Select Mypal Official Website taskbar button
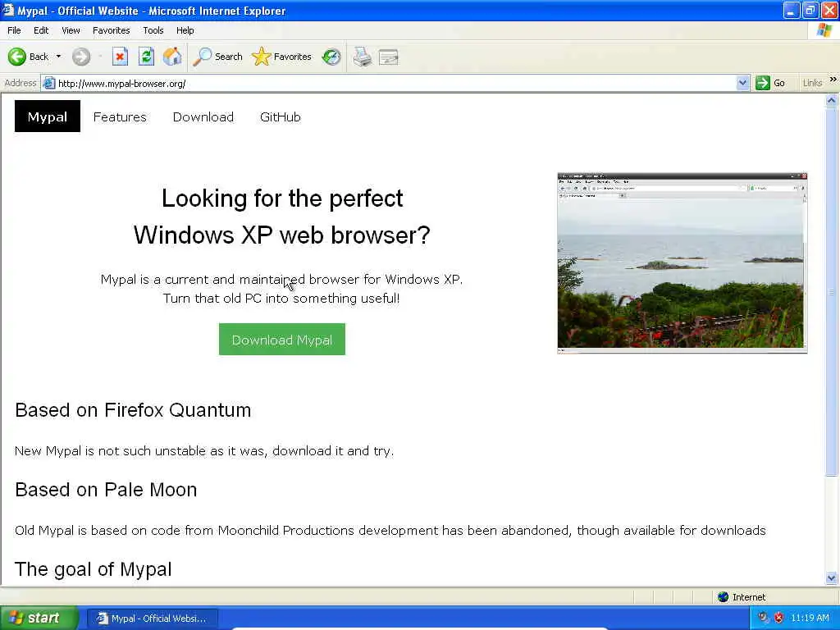 152,619
